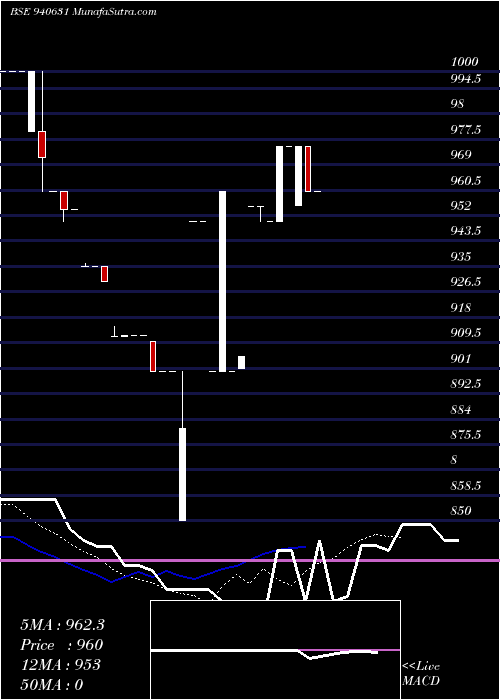This screenshot has width=500, height=700.
Task: Click the 994.5 price axis label
Action: click(466, 79)
